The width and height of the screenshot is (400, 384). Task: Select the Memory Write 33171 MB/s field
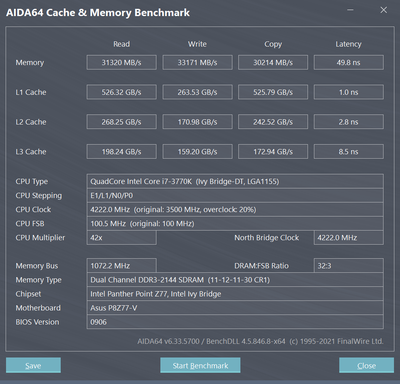[x=197, y=62]
